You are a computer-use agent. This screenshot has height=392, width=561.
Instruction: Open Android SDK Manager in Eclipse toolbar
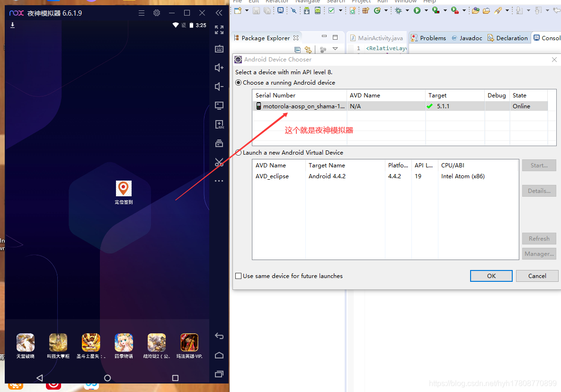point(307,10)
